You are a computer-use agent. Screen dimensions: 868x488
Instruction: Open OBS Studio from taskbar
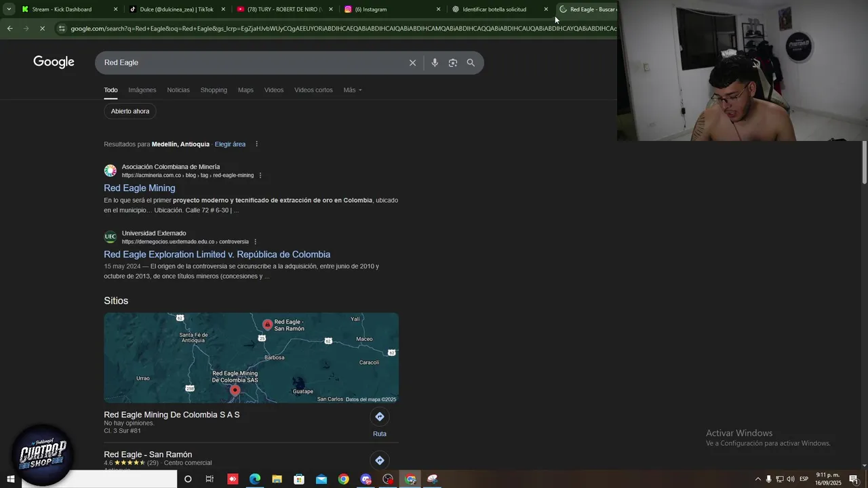[388, 479]
